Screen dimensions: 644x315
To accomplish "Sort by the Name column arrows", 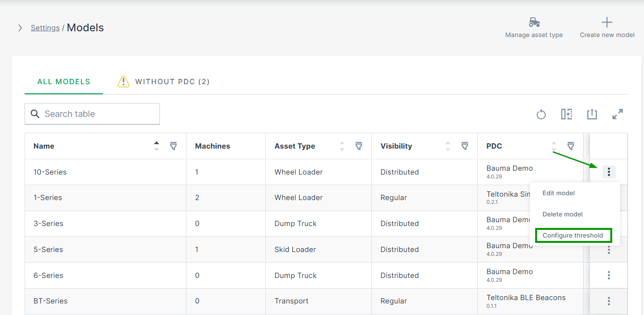I will [156, 146].
